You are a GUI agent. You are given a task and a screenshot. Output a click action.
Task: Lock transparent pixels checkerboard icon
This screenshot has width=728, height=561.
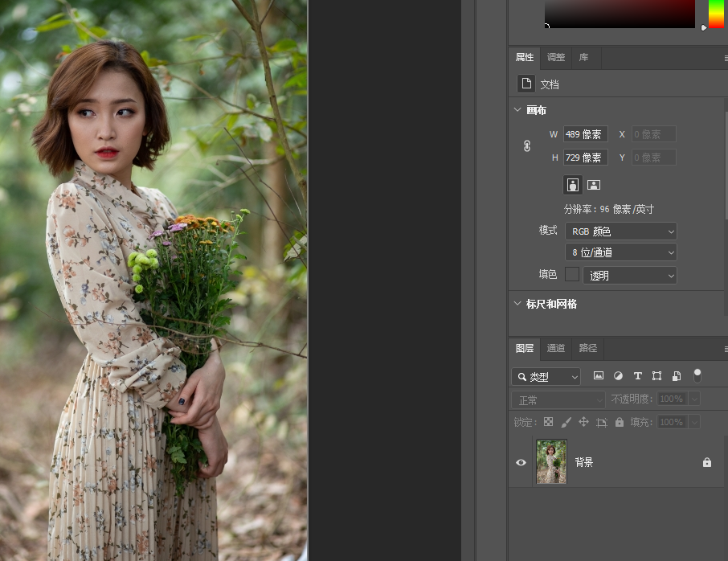548,422
